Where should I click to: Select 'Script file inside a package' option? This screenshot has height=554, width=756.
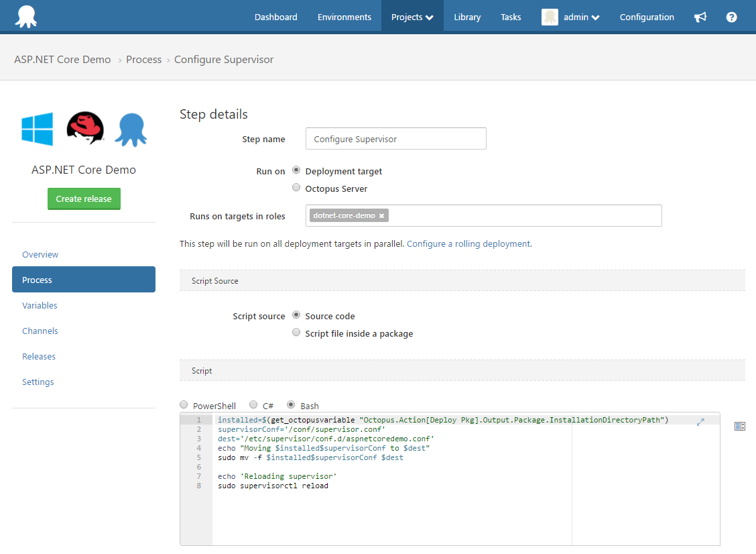tap(296, 332)
